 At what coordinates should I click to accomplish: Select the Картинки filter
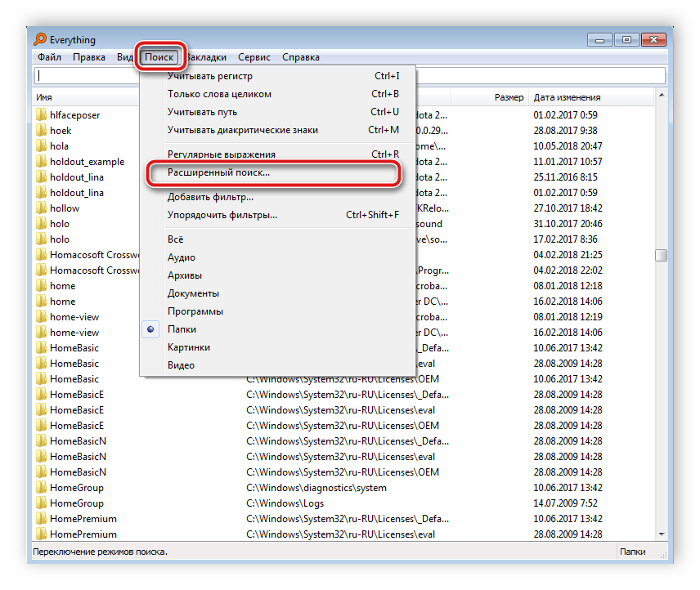[278, 347]
